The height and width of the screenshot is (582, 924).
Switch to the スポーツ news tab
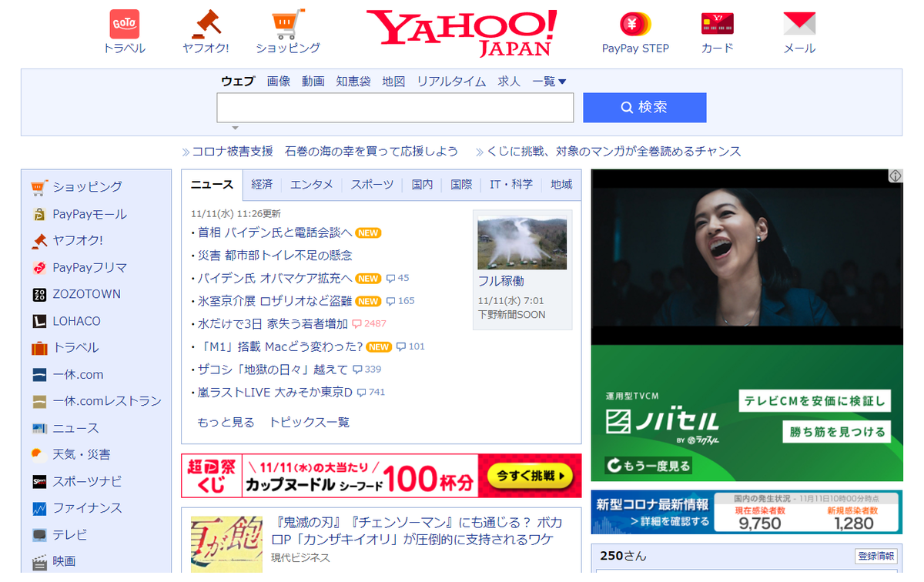click(372, 185)
